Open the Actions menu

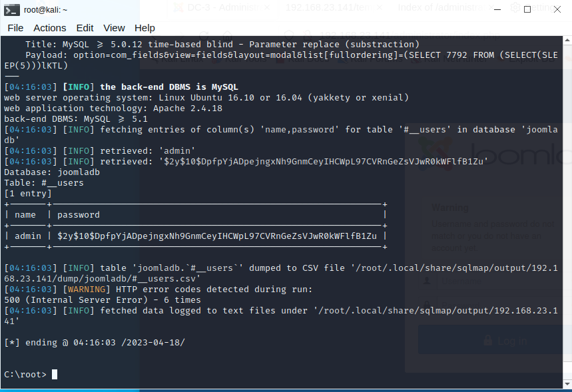(x=50, y=28)
